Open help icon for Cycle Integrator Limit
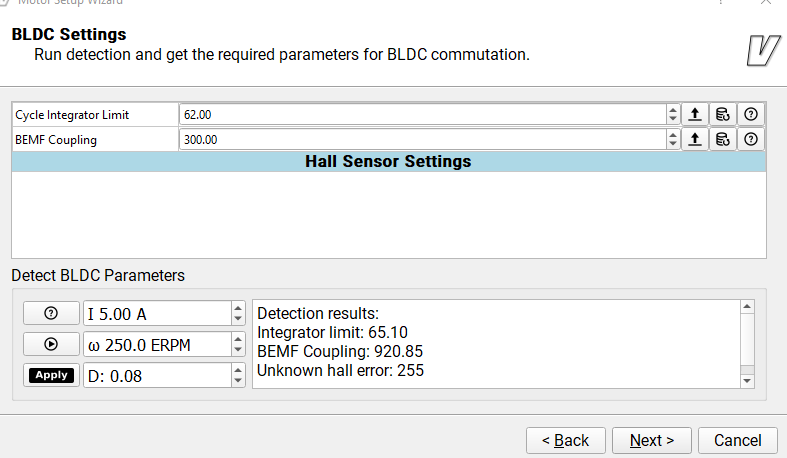 751,114
